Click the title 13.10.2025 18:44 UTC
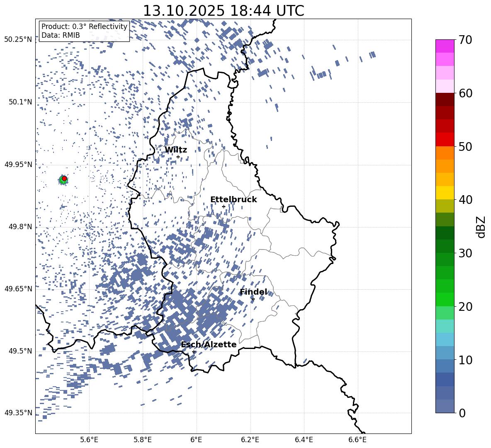This screenshot has height=448, width=491. tap(224, 11)
